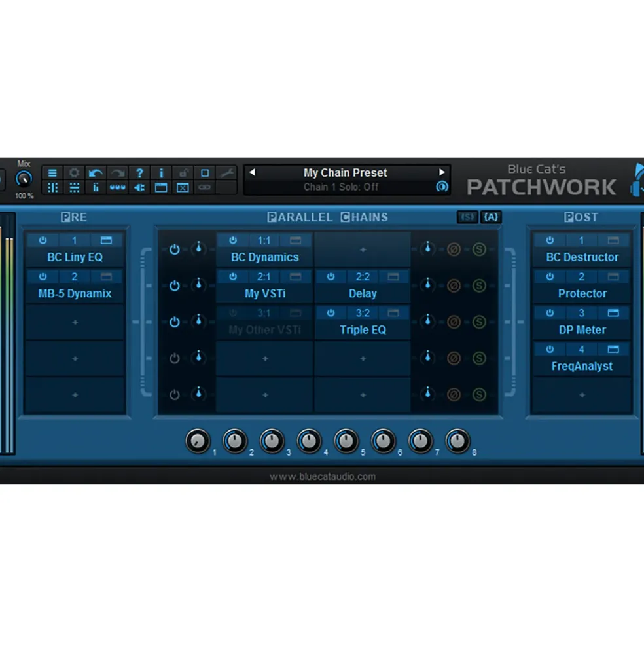
Task: Open help with the question mark icon
Action: [139, 173]
